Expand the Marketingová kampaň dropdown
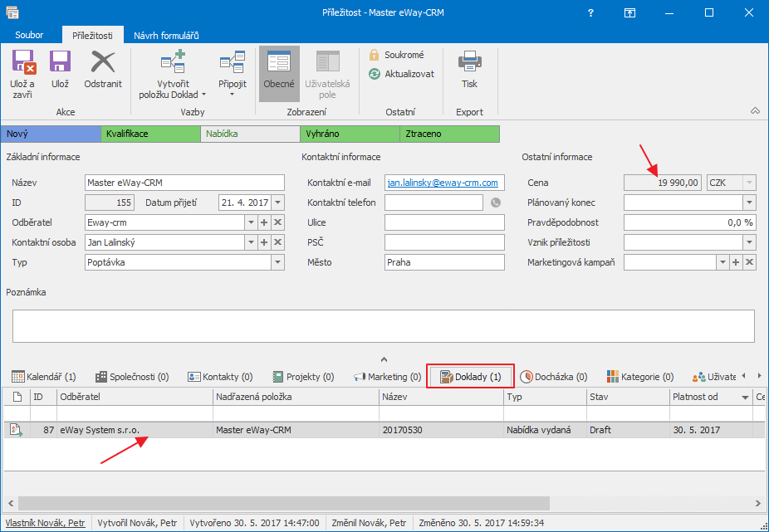 click(722, 262)
